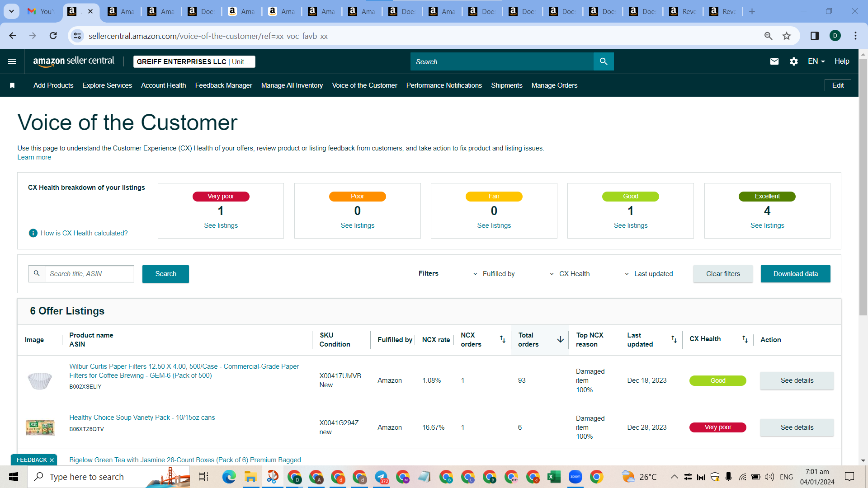868x488 pixels.
Task: Open File Explorer from taskbar
Action: 250,477
